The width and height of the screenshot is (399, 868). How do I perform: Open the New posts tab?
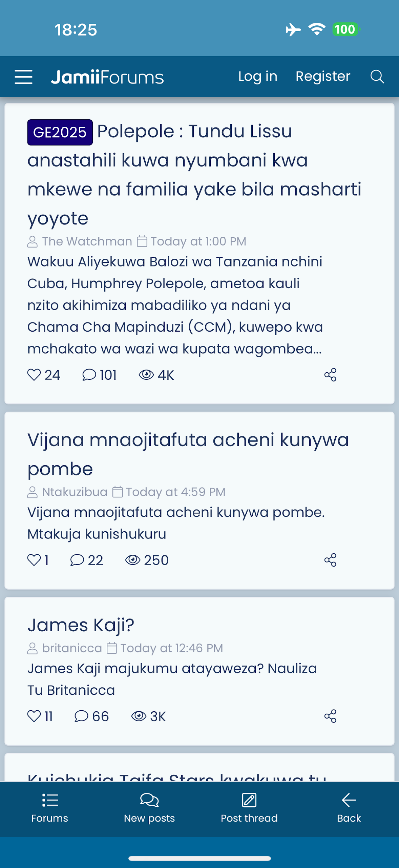(149, 808)
